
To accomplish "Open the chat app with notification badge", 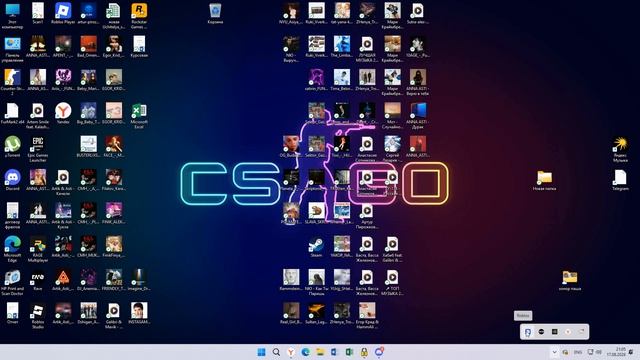I will [379, 352].
